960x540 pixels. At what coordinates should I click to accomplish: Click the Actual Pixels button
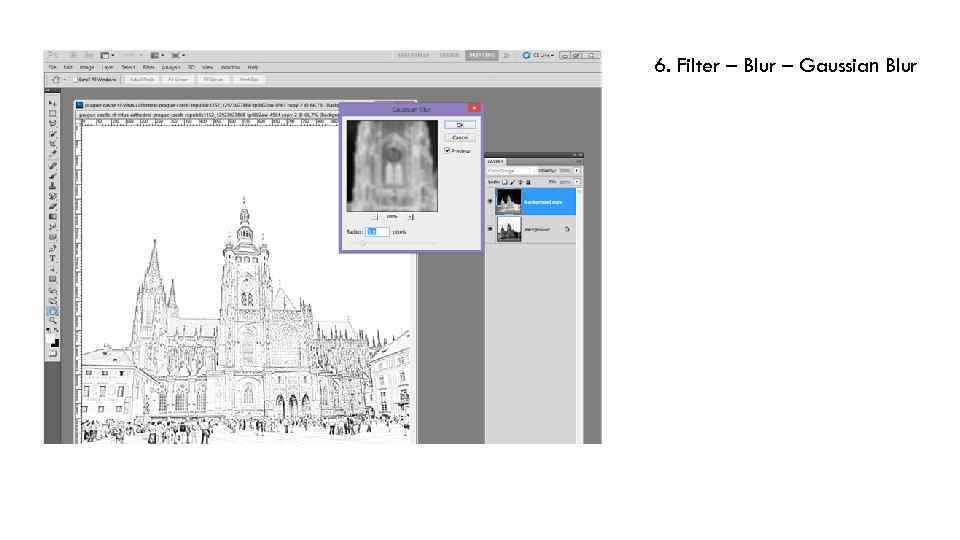click(x=142, y=80)
